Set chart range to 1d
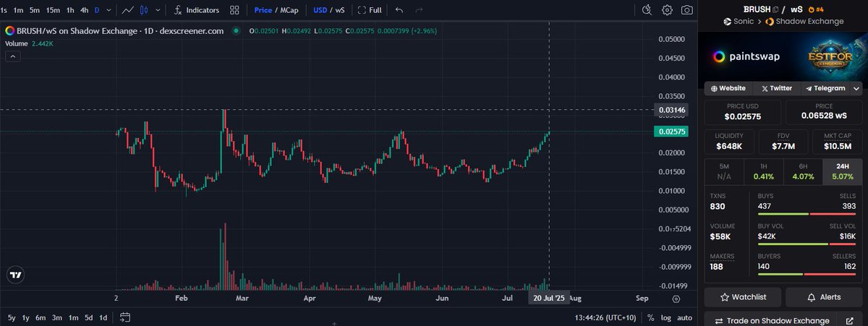Image resolution: width=868 pixels, height=326 pixels. 103,317
